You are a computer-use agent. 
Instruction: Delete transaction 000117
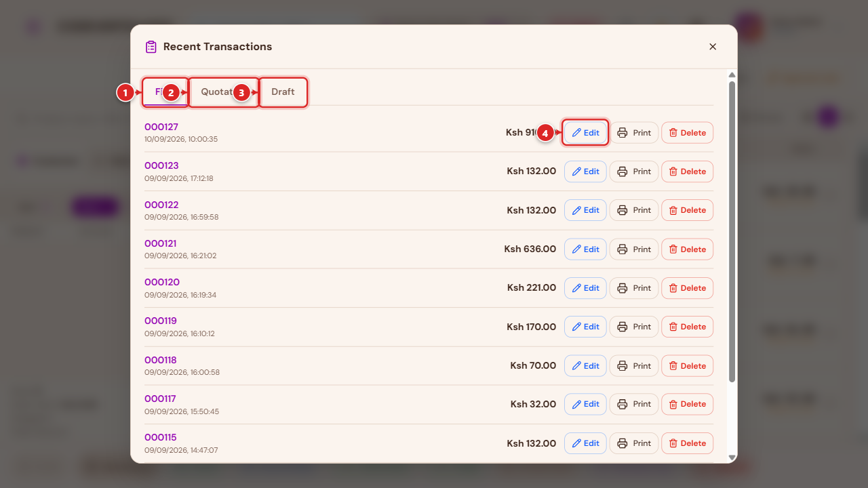(x=688, y=404)
